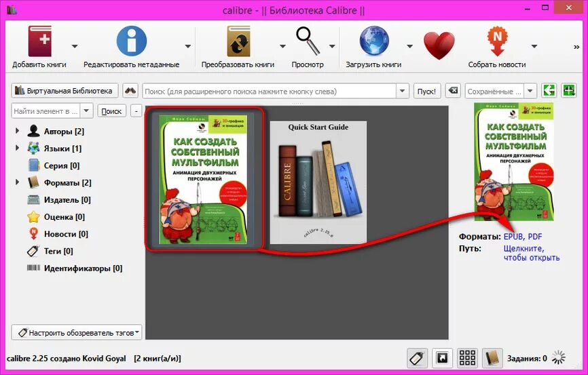588x375 pixels.
Task: Expand the Языки [1] tree node
Action: click(x=17, y=148)
